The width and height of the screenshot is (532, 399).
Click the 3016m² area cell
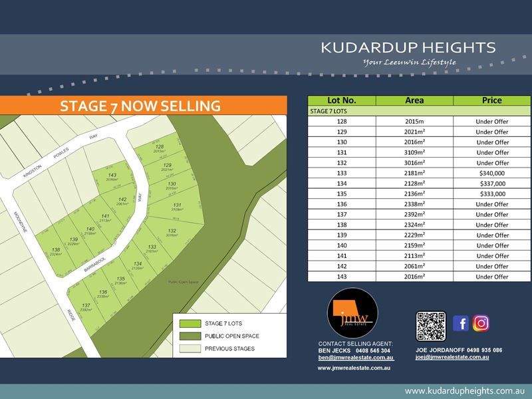pos(414,163)
